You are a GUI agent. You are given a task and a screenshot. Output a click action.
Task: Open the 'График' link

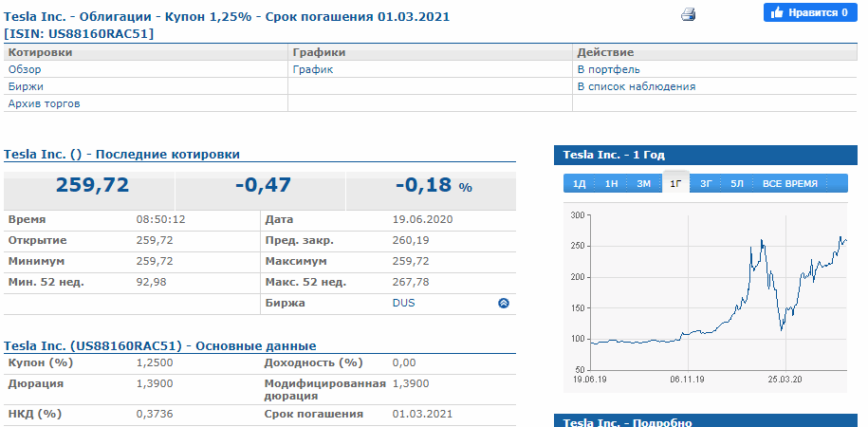point(313,70)
